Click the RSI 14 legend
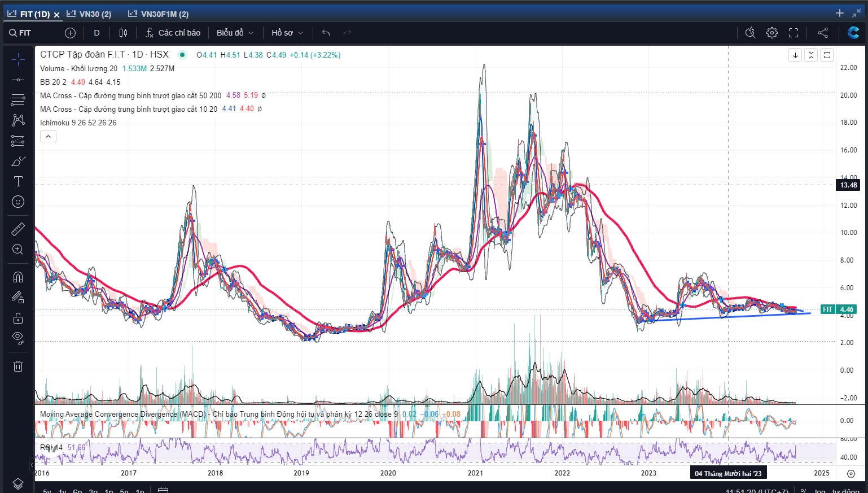 pos(51,447)
